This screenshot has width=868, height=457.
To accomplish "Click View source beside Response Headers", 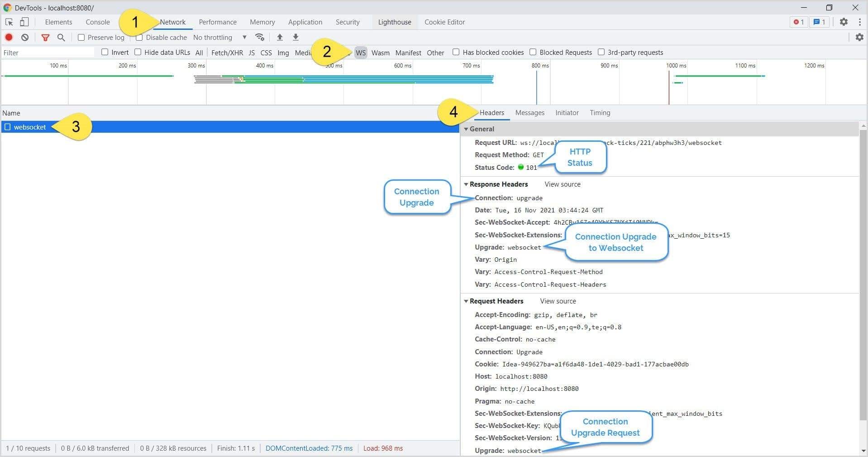I will pyautogui.click(x=562, y=184).
